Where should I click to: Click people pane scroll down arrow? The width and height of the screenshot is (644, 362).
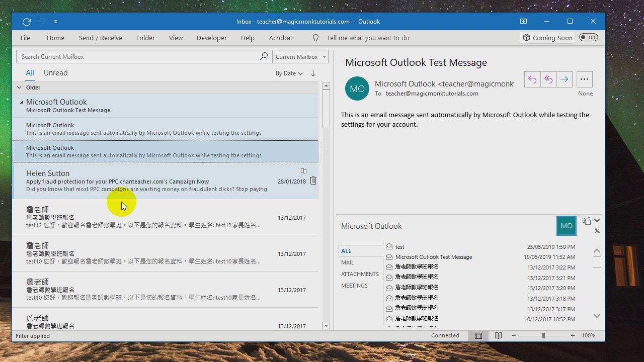pos(597,316)
